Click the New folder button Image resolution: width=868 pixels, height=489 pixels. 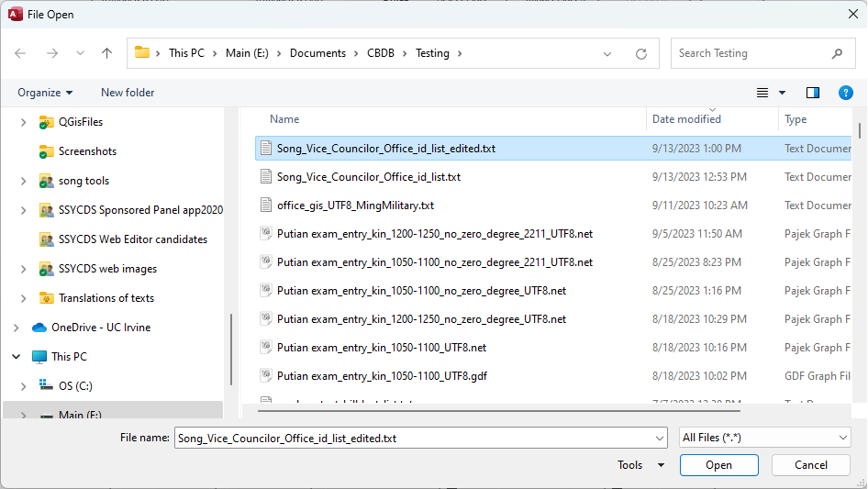pos(128,93)
